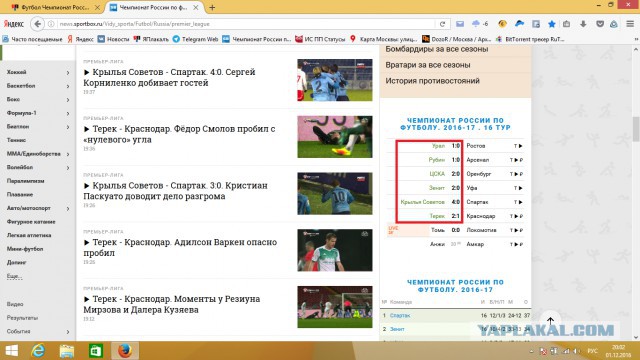Open Windows Start button

(x=11, y=351)
